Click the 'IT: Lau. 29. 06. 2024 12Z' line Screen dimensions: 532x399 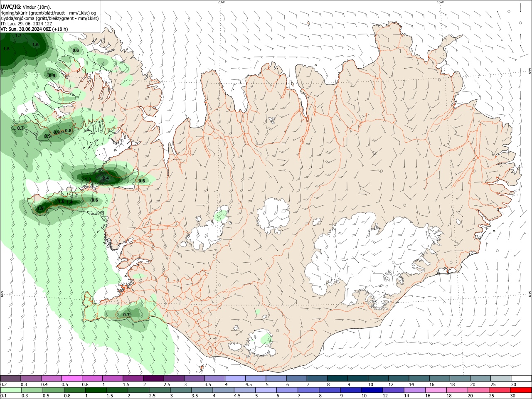pos(26,24)
